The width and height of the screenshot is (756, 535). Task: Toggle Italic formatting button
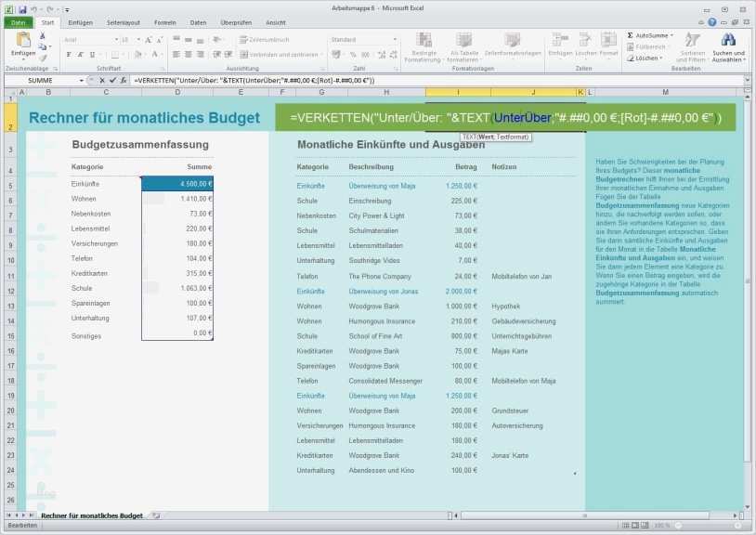click(x=81, y=55)
